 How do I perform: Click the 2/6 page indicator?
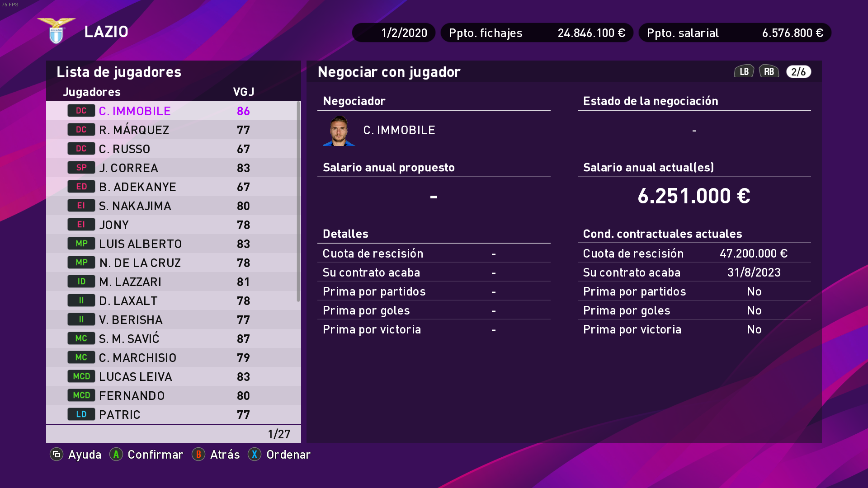tap(798, 72)
